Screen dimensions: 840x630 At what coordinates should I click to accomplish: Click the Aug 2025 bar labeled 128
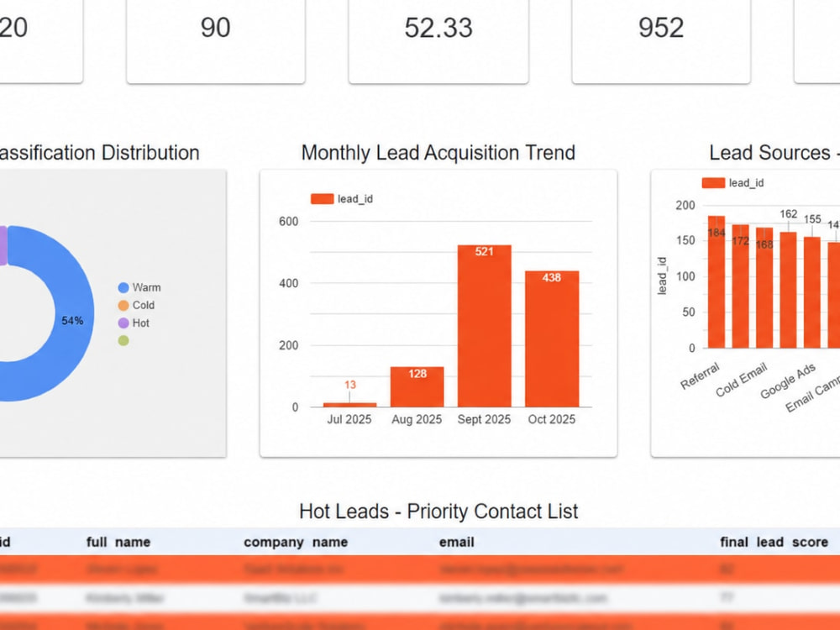pyautogui.click(x=417, y=386)
